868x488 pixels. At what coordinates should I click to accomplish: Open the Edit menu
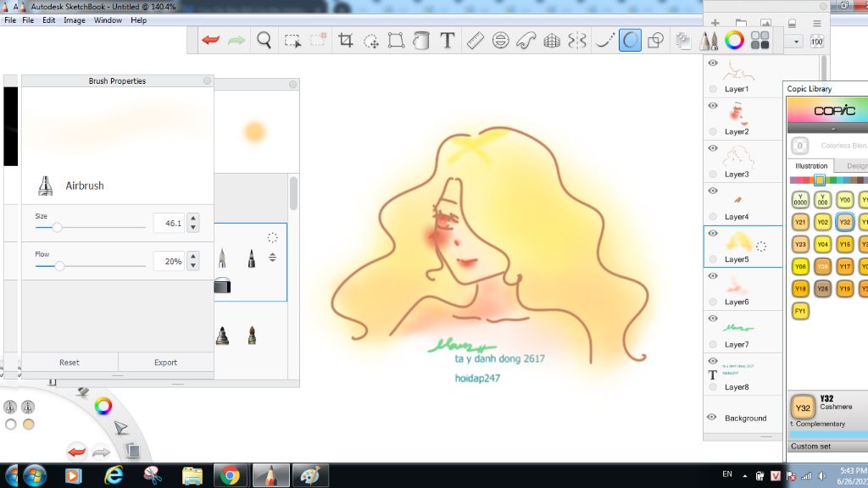coord(48,20)
